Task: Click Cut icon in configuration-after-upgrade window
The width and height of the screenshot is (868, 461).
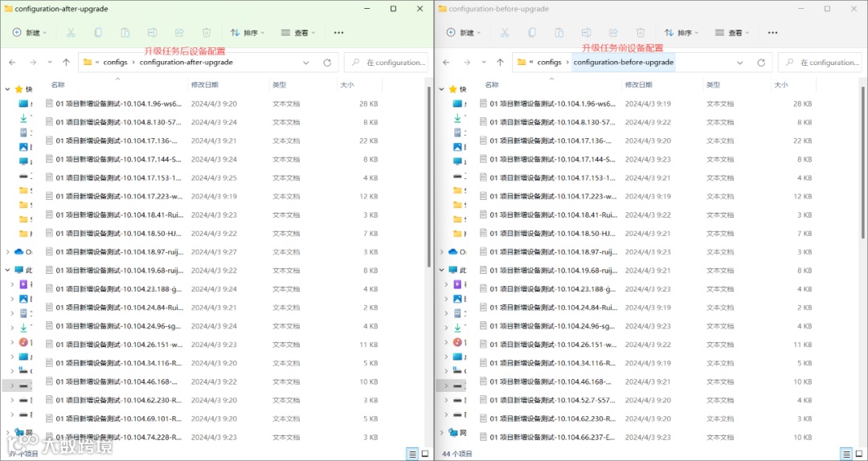Action: point(71,33)
